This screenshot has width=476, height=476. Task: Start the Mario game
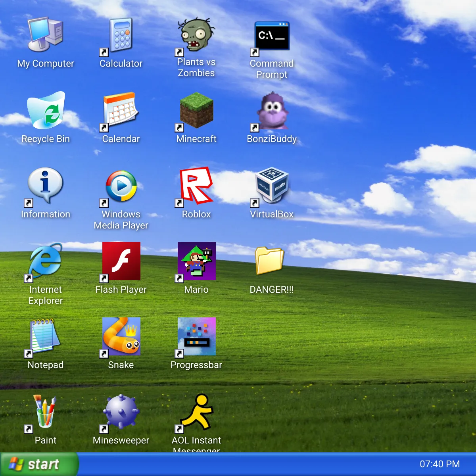[196, 261]
